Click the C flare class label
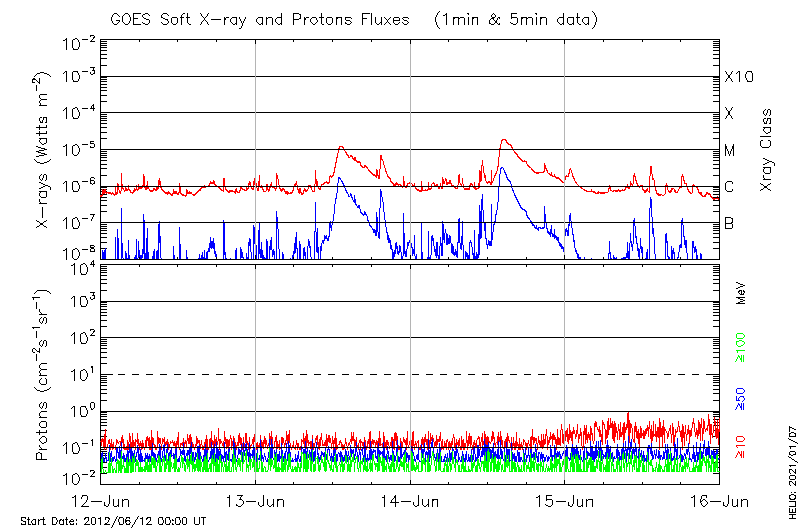Image resolution: width=800 pixels, height=530 pixels. pos(729,187)
